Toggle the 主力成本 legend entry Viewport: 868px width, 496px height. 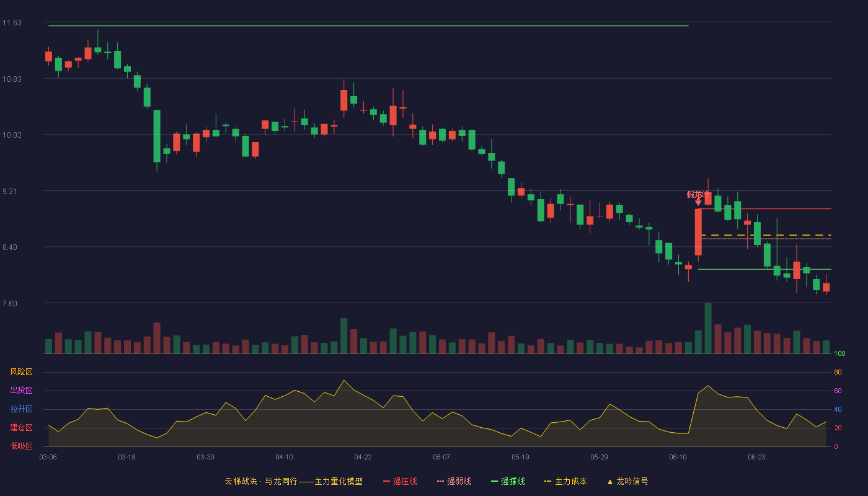tap(565, 481)
